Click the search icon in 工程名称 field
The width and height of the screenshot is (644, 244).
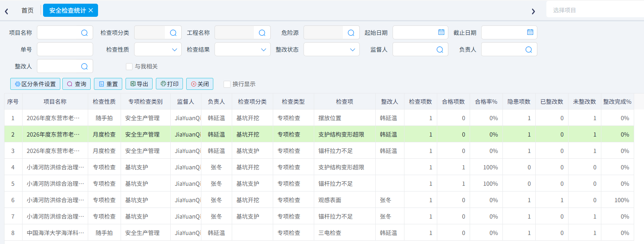(262, 33)
